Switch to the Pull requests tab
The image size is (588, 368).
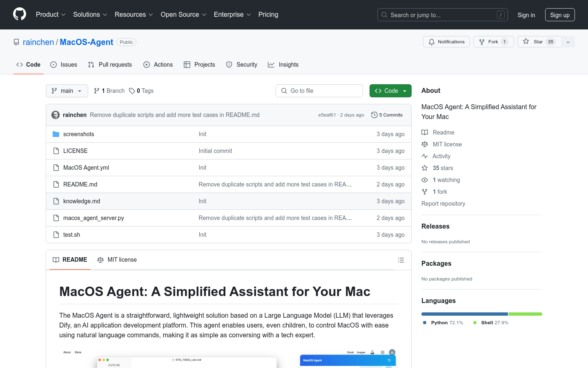click(x=110, y=65)
